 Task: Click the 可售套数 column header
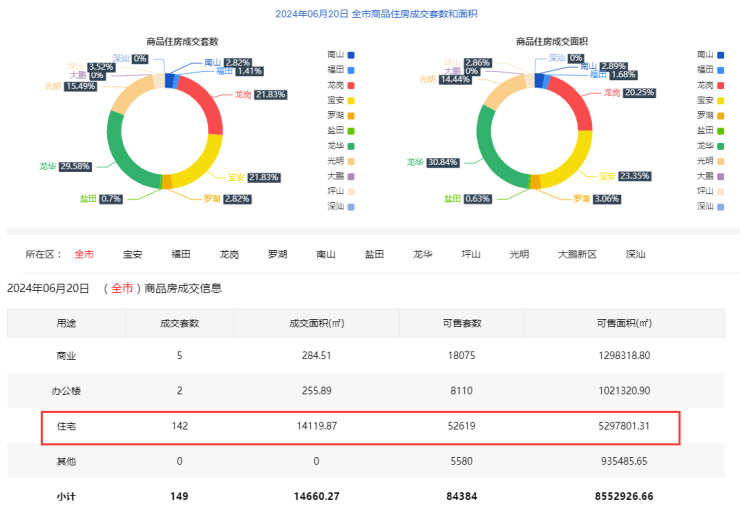(461, 323)
